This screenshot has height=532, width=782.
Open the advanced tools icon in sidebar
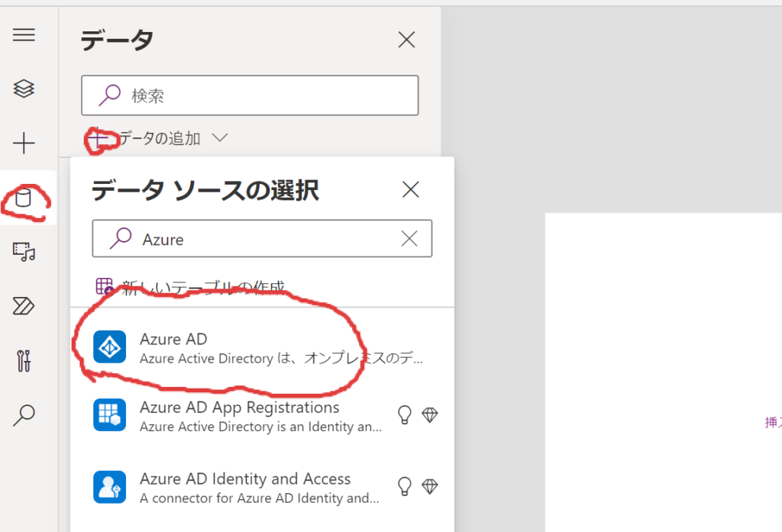(x=24, y=360)
